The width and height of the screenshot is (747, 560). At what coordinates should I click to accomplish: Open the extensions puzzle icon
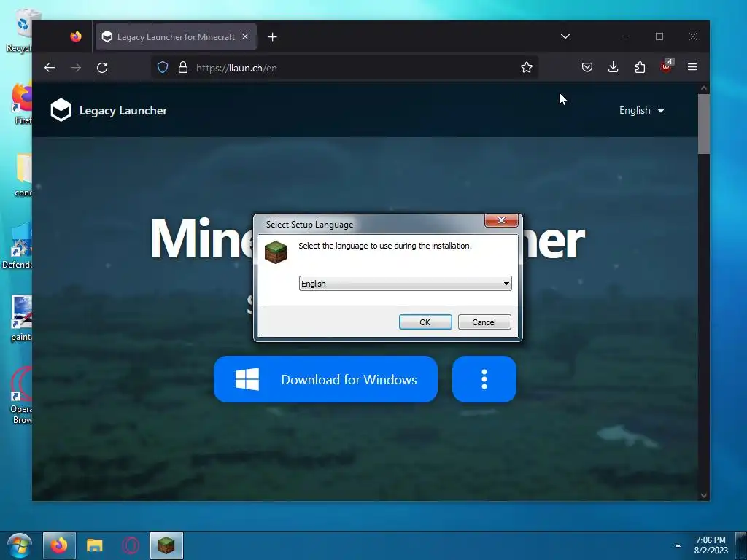tap(640, 68)
